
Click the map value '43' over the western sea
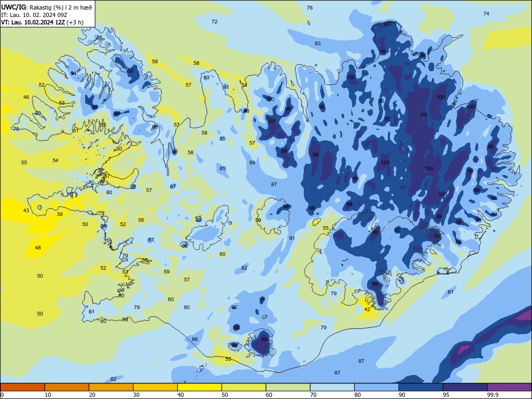[26, 210]
